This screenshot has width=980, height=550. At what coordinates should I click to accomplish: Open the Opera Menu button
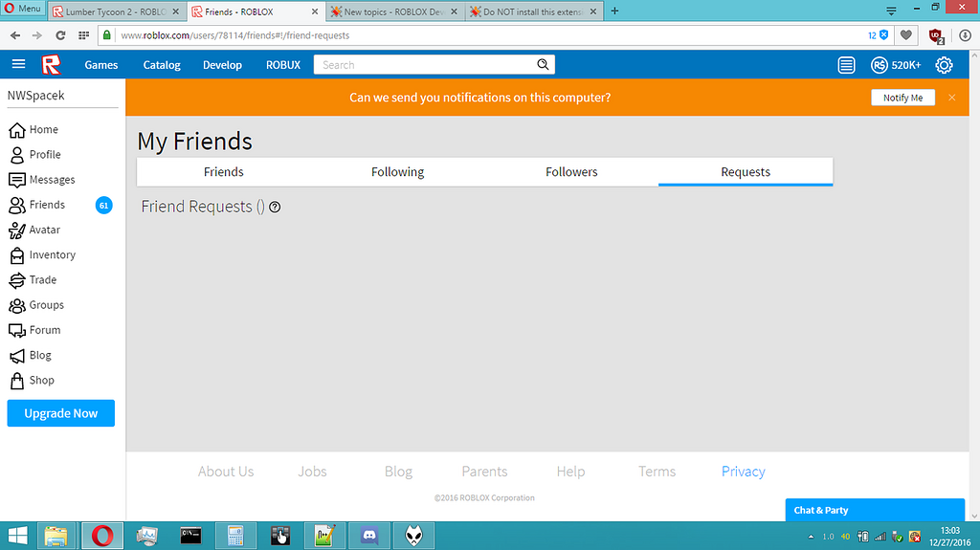click(23, 9)
